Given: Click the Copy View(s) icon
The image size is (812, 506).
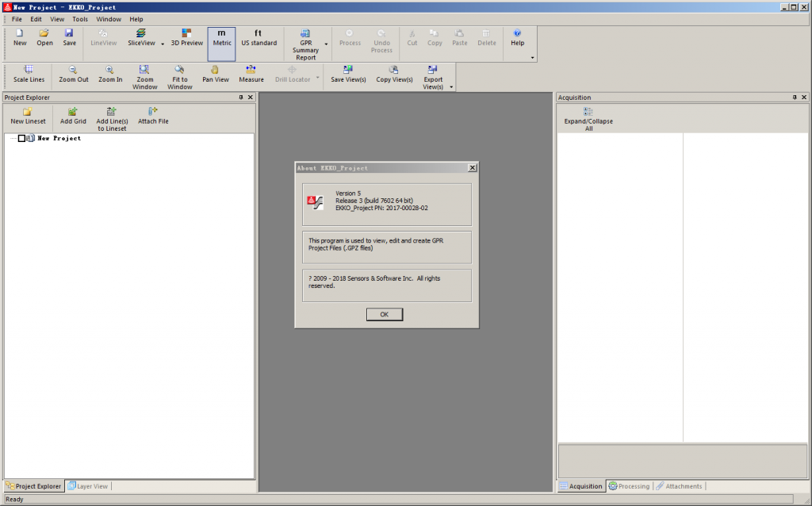Looking at the screenshot, I should click(x=394, y=74).
